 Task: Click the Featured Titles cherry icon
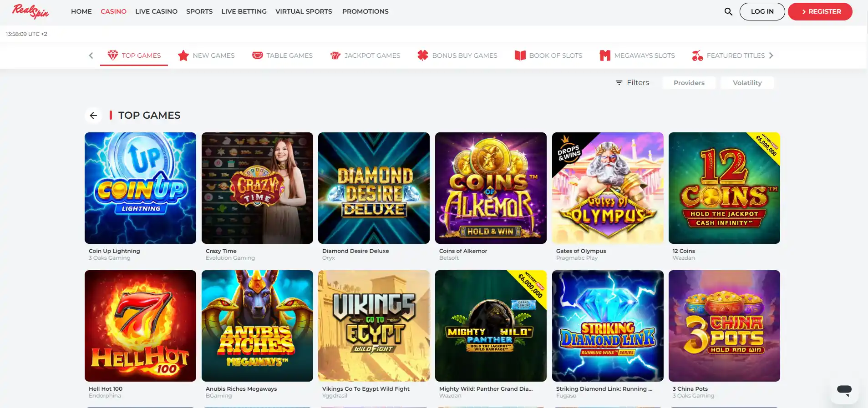click(697, 55)
